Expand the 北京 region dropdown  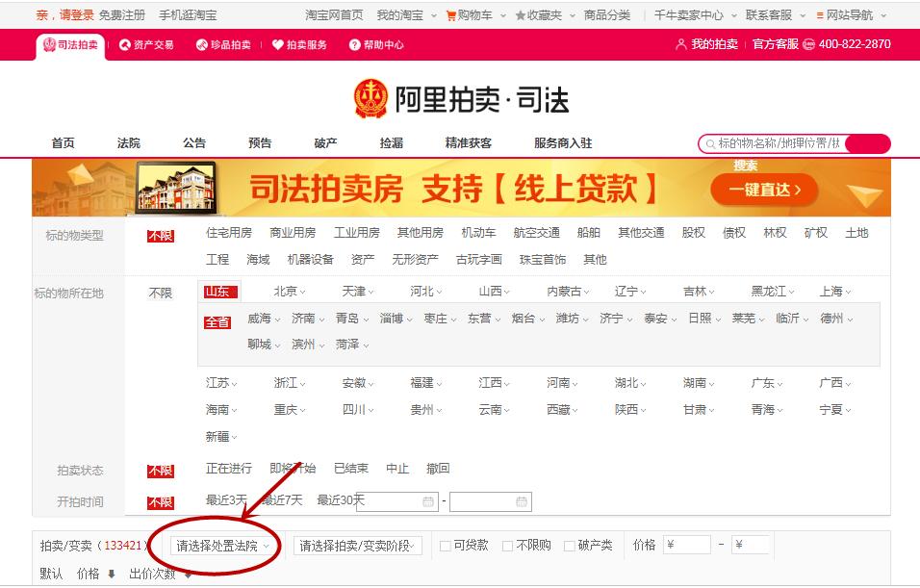pyautogui.click(x=290, y=291)
